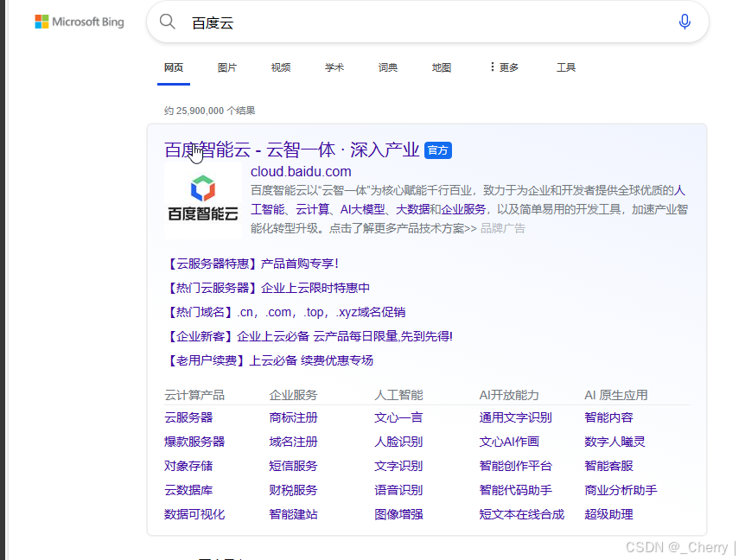The height and width of the screenshot is (560, 745).
Task: Click the 智能客服 link
Action: 608,466
